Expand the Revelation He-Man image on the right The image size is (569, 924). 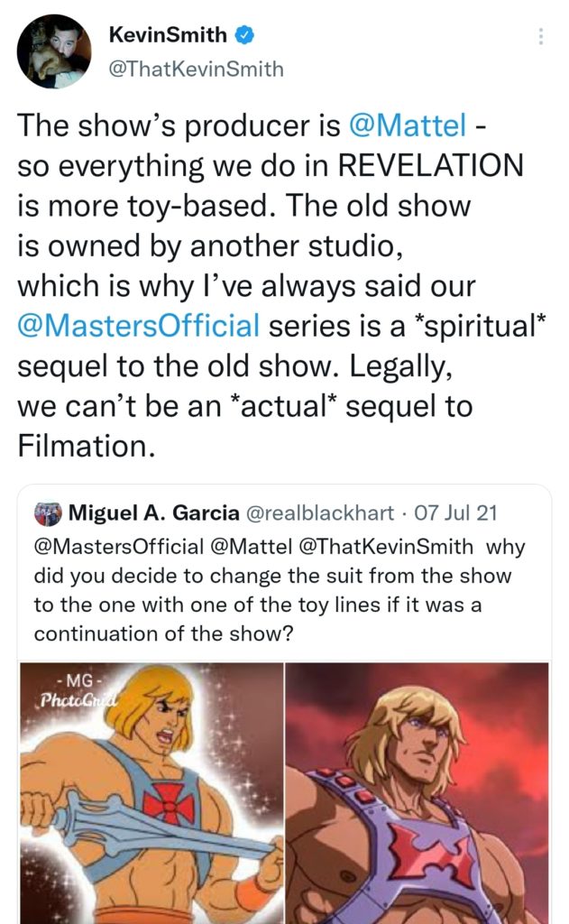pyautogui.click(x=418, y=794)
